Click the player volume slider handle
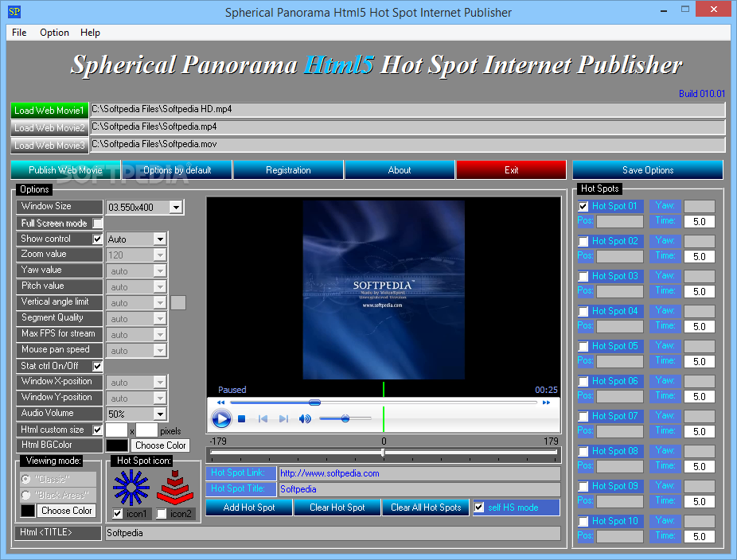This screenshot has height=560, width=737. click(x=345, y=418)
